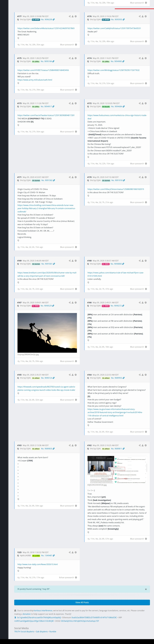Click ID badge f40f63 on post 4168
The width and height of the screenshot is (154, 644).
[x=106, y=264]
